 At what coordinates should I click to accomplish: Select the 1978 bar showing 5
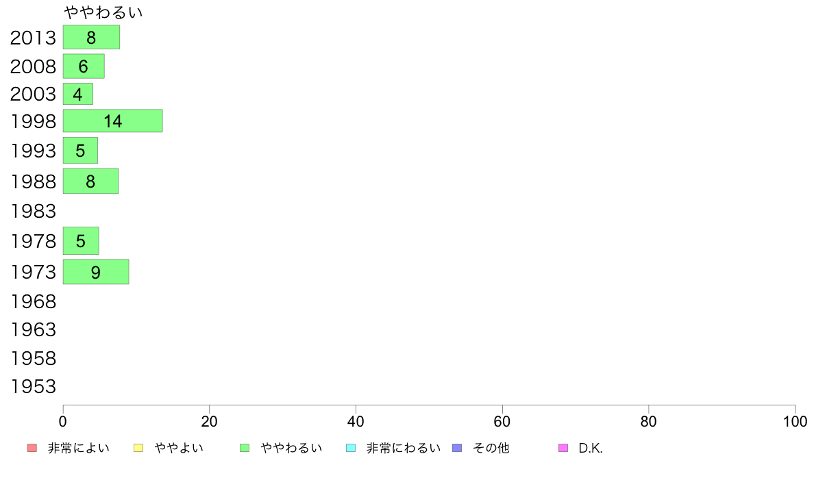pos(81,241)
